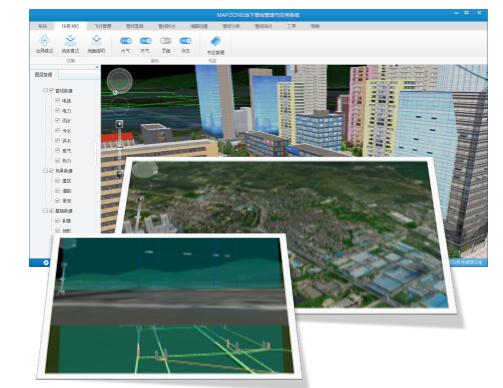Turn off the first blue toggle switch
Screen dimensions: 503x388
click(126, 41)
